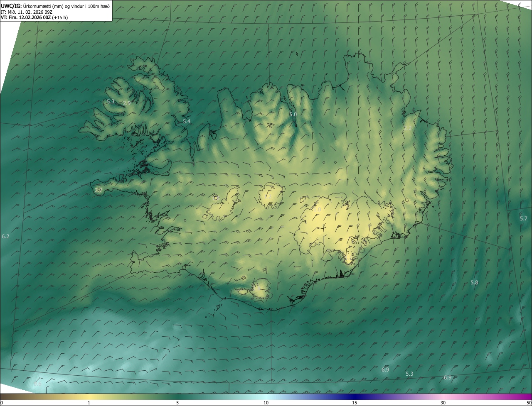The width and height of the screenshot is (532, 406).
Task: Click the 5.7 value label at right edge
Action: [523, 218]
